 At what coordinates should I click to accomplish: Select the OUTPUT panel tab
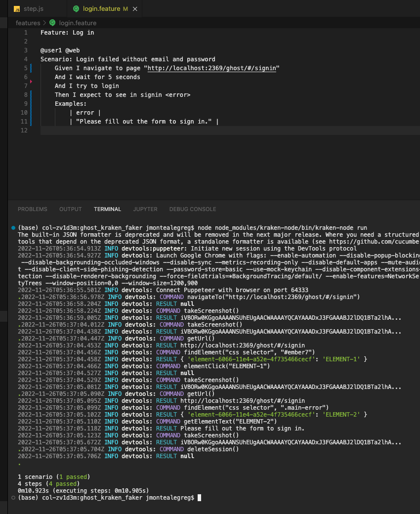tap(70, 209)
